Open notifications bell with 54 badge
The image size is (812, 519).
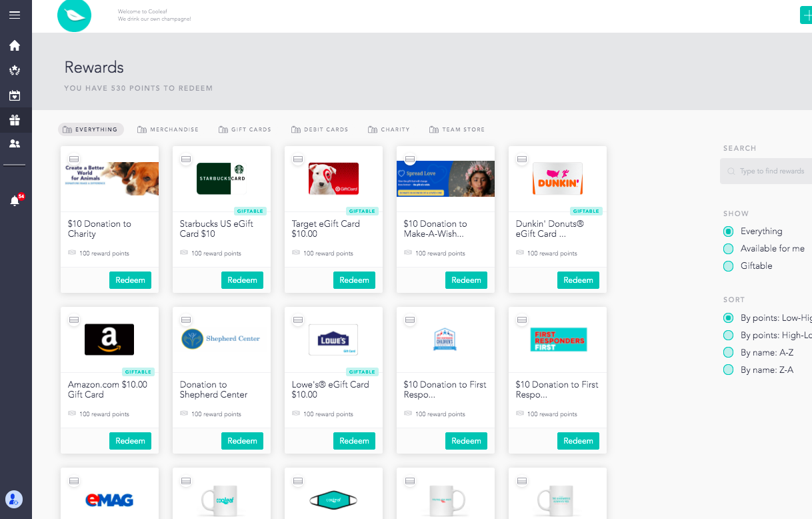click(x=15, y=200)
